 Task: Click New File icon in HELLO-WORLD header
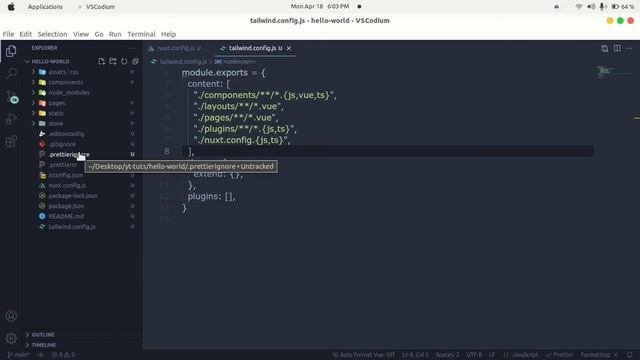(x=102, y=61)
